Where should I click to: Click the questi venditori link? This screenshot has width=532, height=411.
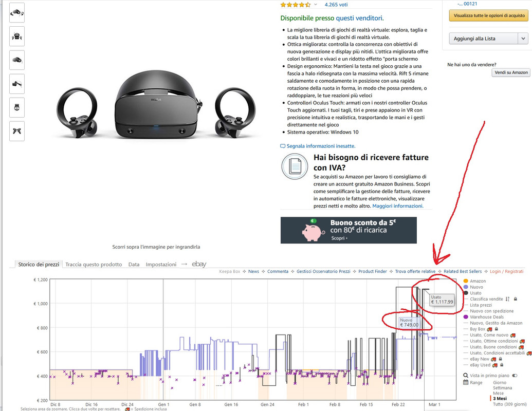click(x=359, y=18)
